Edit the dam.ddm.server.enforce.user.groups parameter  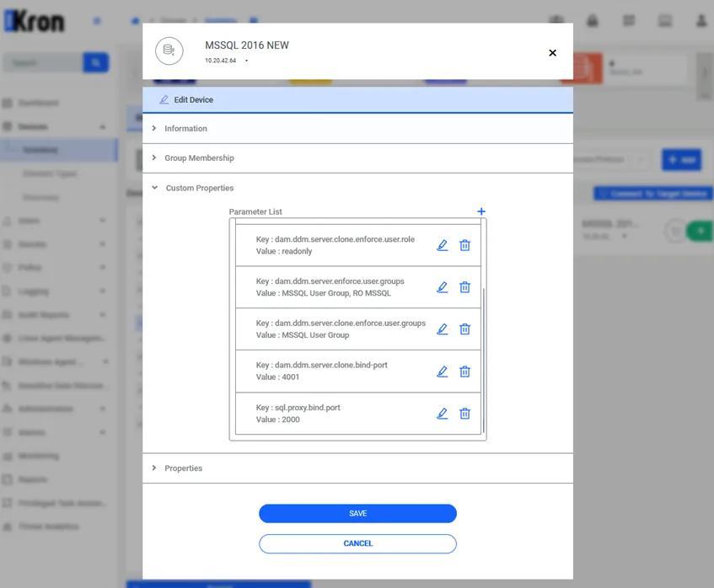[x=443, y=287]
